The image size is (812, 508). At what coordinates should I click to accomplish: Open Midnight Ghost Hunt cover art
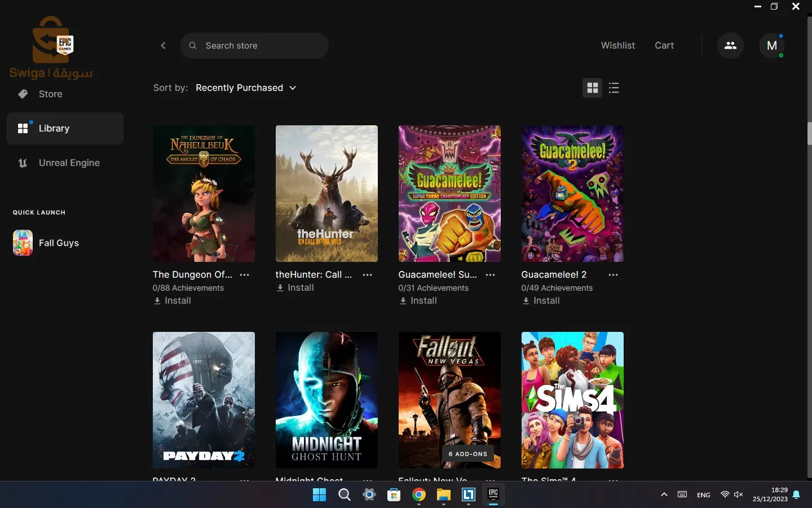pos(326,400)
